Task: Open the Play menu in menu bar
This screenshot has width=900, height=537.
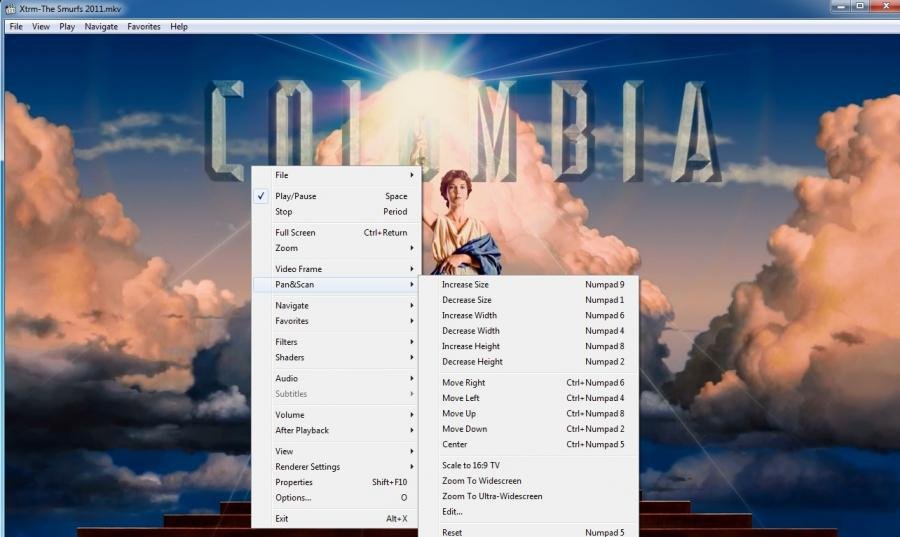Action: [67, 26]
